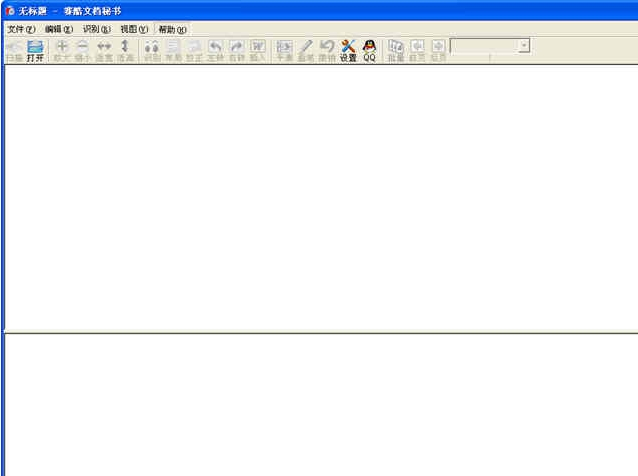Open the 识别(R) menu

coord(96,29)
